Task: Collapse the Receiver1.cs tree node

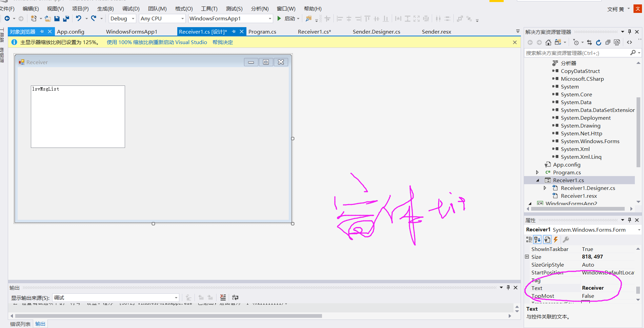Action: coord(537,180)
